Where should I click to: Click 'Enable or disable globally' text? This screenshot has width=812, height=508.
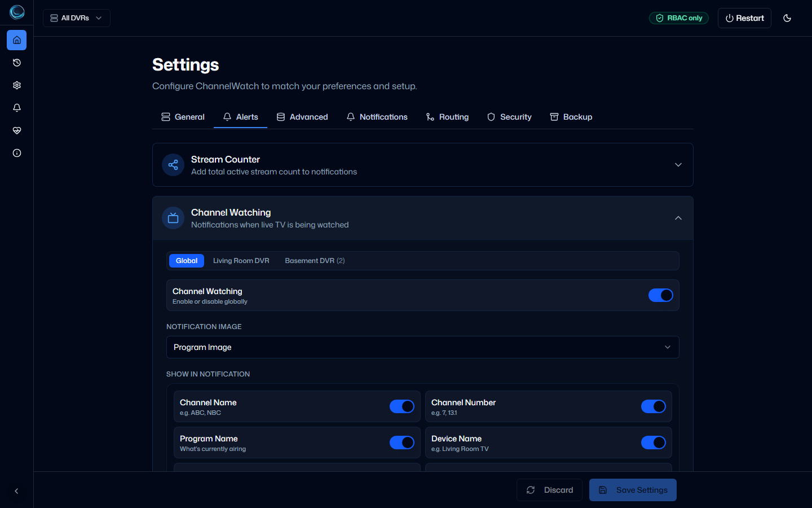[210, 301]
